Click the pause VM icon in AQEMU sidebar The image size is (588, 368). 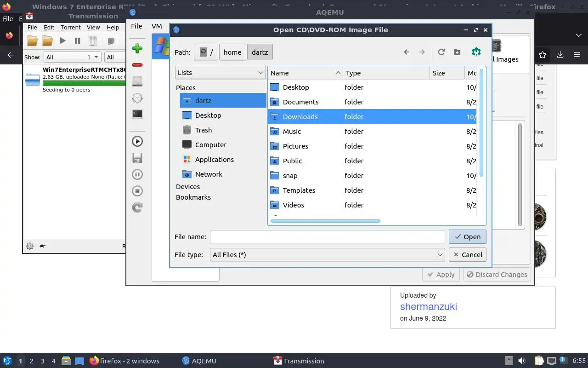point(137,174)
